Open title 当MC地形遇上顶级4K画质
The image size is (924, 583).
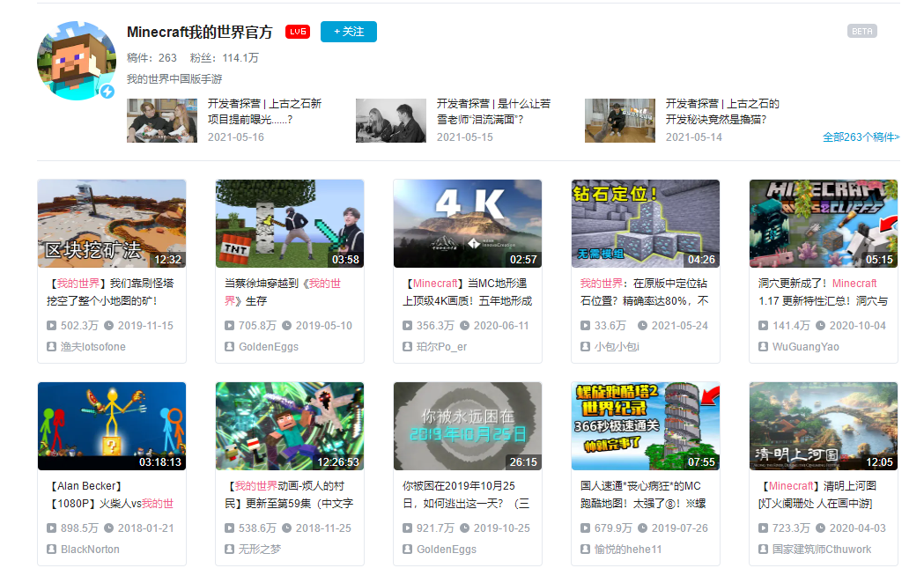click(468, 292)
